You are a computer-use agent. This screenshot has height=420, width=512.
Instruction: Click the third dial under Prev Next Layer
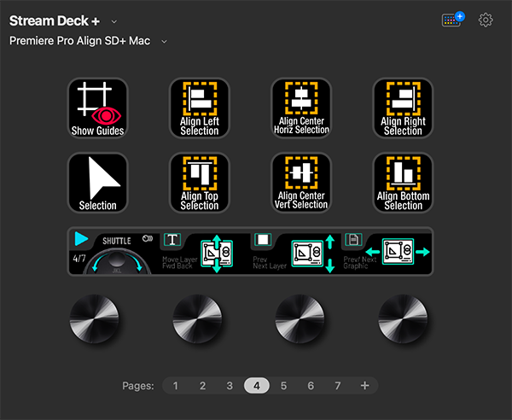(300, 319)
